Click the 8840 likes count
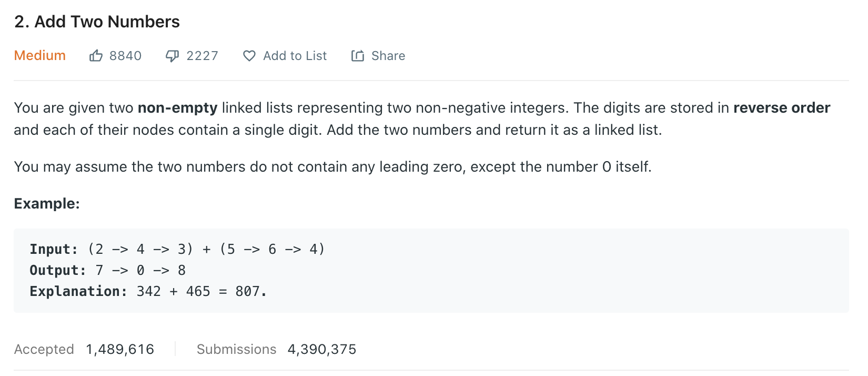The image size is (868, 376). click(x=125, y=56)
